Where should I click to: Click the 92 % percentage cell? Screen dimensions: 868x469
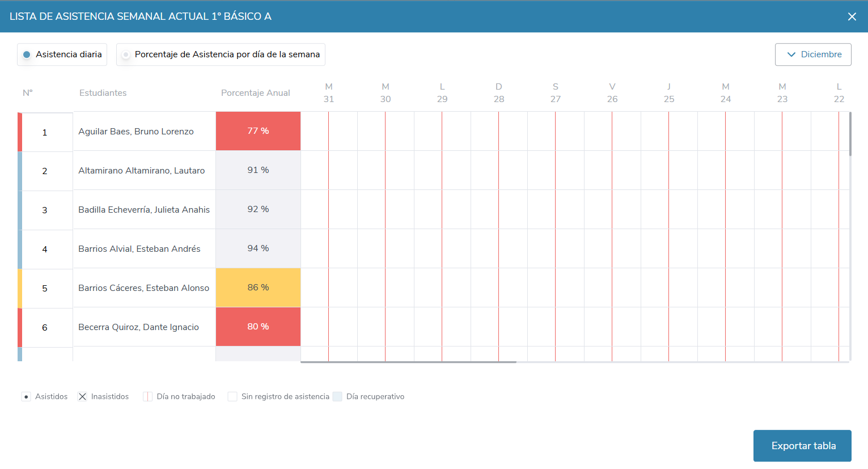pos(258,209)
